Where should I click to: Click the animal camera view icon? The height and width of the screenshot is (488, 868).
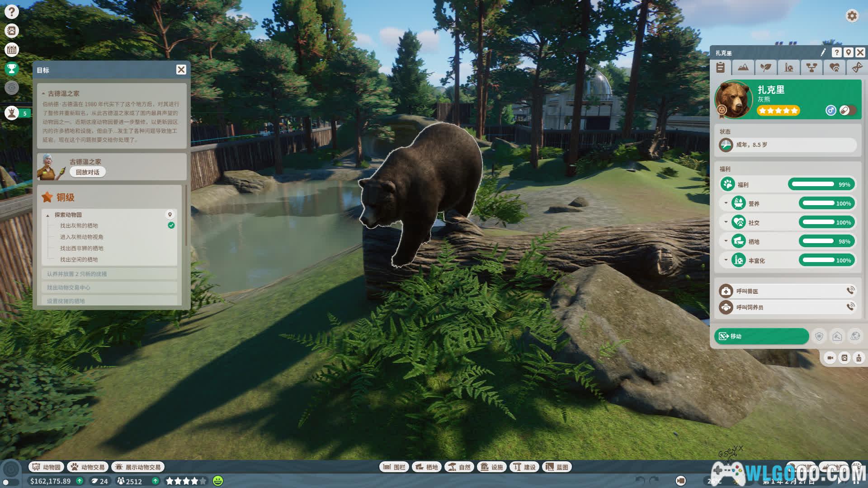click(x=830, y=358)
